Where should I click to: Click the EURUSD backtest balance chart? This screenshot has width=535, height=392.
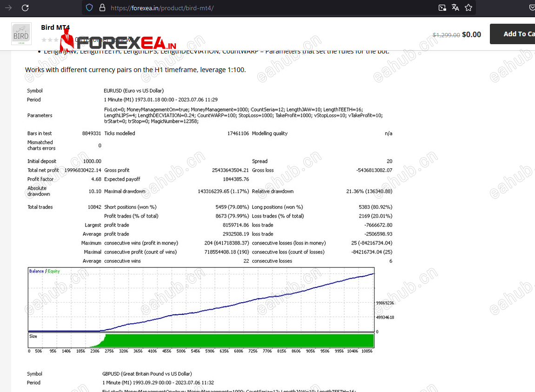pos(201,299)
